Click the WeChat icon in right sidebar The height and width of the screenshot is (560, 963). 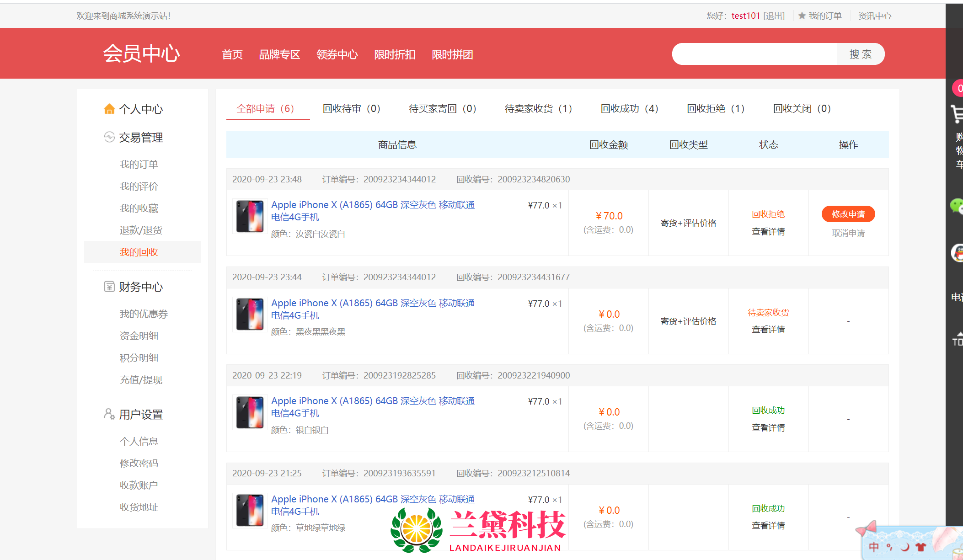pyautogui.click(x=957, y=206)
